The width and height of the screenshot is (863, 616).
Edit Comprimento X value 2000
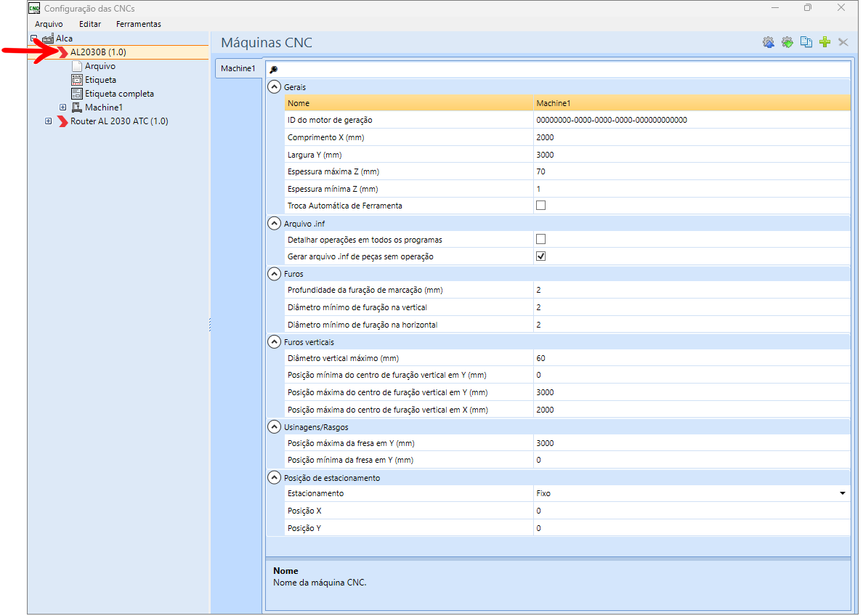point(692,137)
